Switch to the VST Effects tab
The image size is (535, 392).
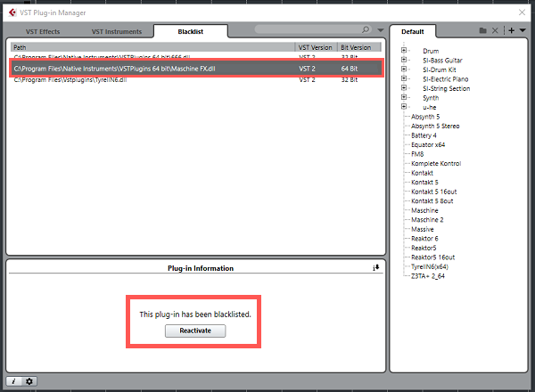pos(43,31)
